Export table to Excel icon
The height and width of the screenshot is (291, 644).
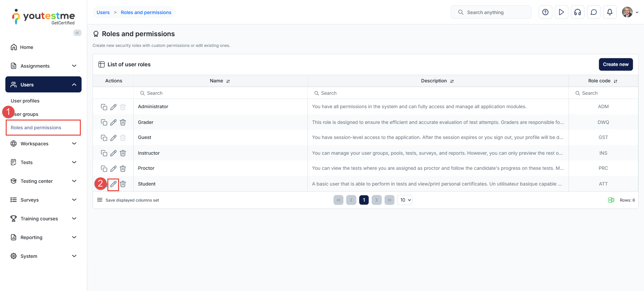(611, 200)
